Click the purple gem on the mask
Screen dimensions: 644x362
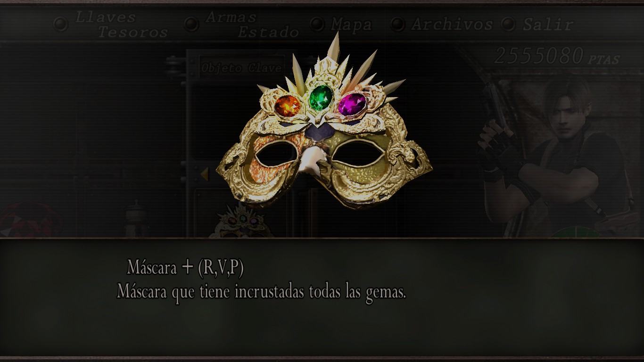[x=352, y=104]
